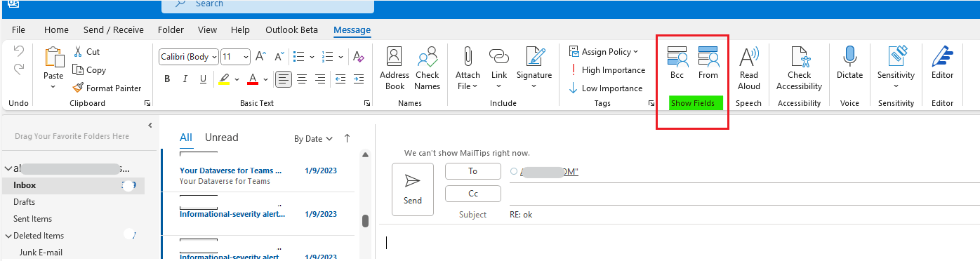The height and width of the screenshot is (261, 980).
Task: Open the File menu
Action: point(18,30)
